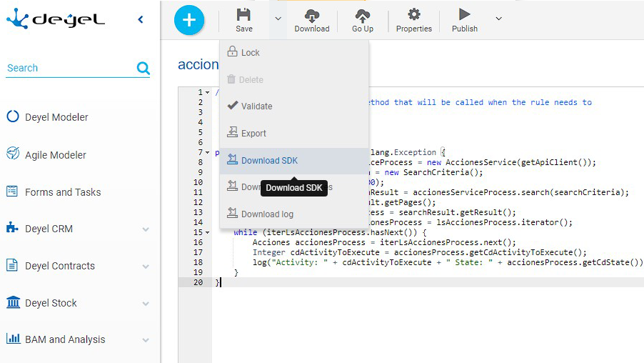Select Lock from the dropdown menu
Viewport: 644px width, 363px height.
[x=294, y=53]
